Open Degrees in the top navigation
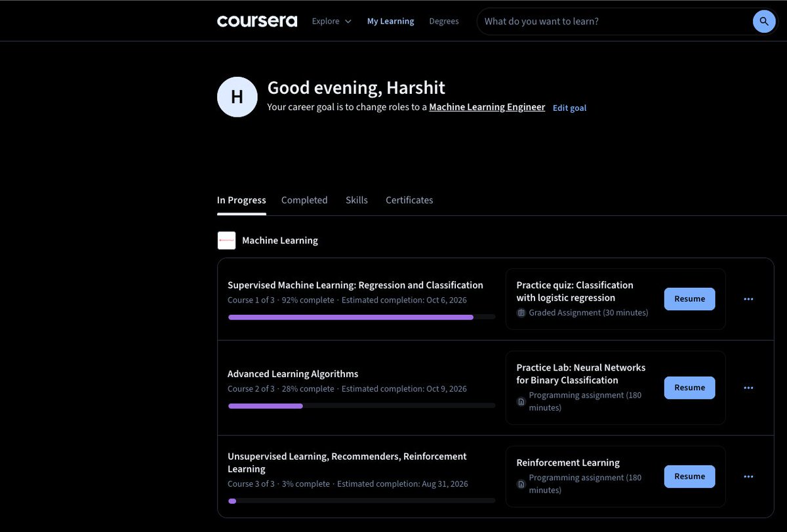Image resolution: width=787 pixels, height=532 pixels. point(444,21)
